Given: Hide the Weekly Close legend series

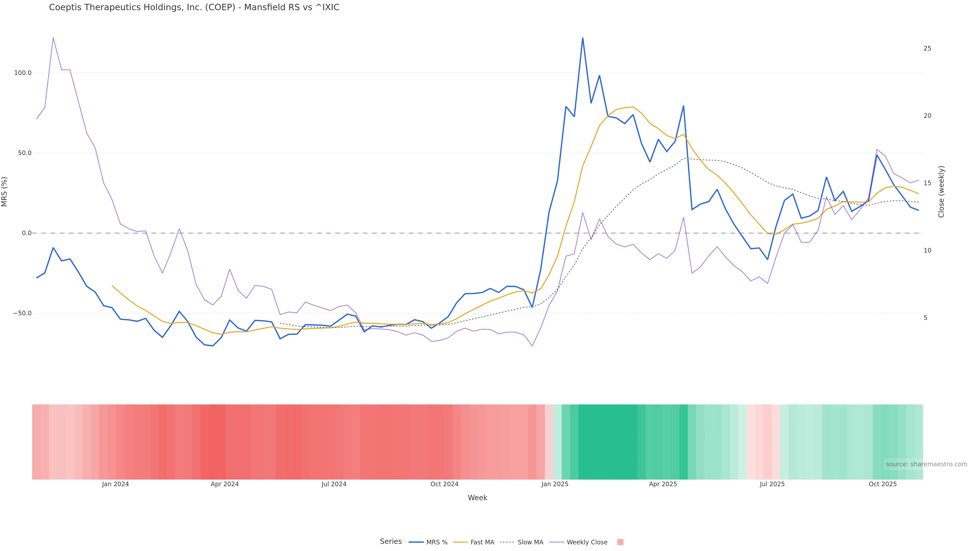Looking at the screenshot, I should (x=587, y=542).
